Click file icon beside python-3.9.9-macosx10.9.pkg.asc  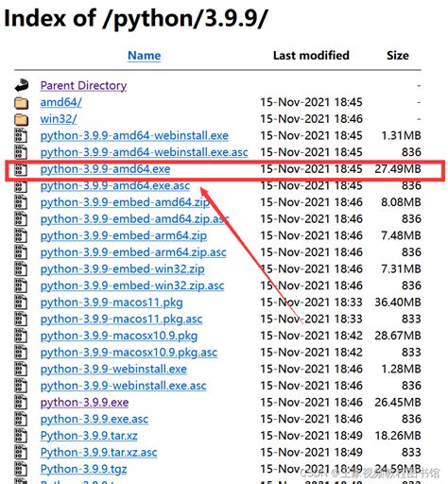[21, 353]
